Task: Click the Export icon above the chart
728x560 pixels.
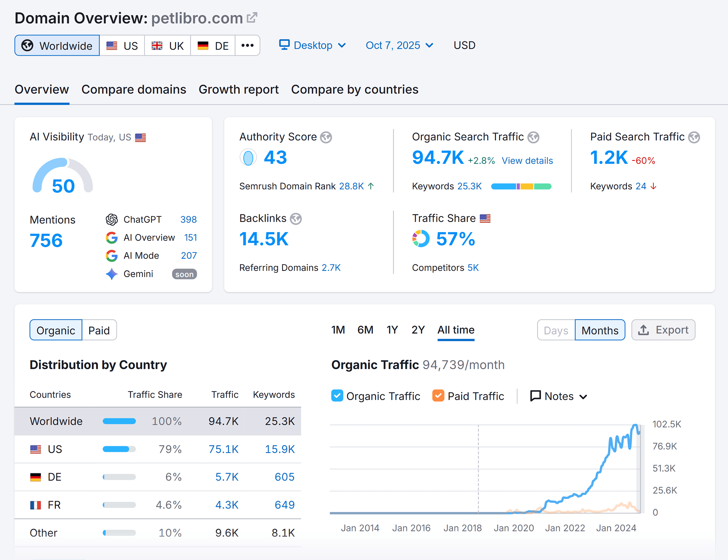Action: tap(644, 330)
